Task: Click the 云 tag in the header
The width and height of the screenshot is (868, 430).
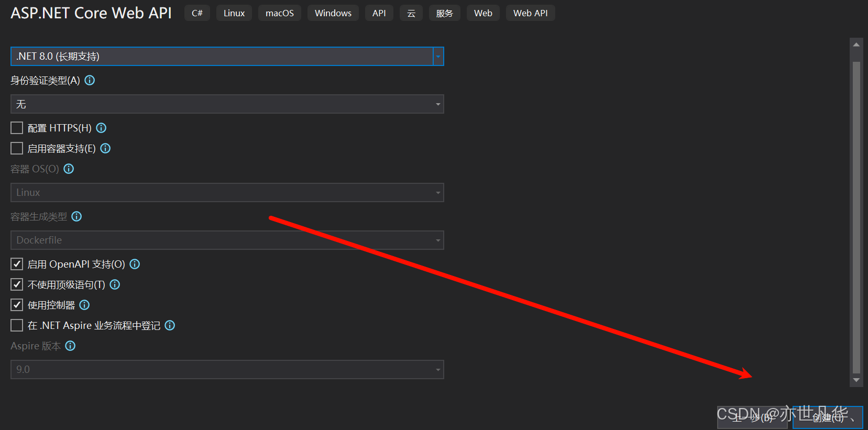Action: coord(411,13)
